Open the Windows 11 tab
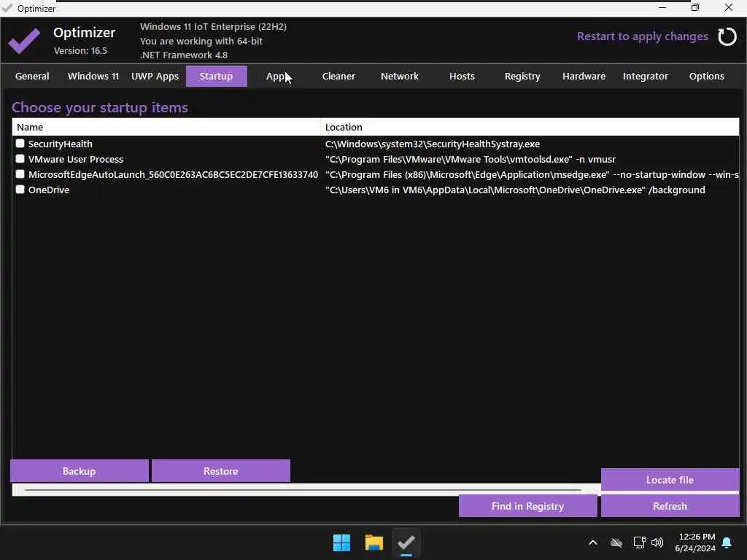The height and width of the screenshot is (560, 747). pos(93,76)
